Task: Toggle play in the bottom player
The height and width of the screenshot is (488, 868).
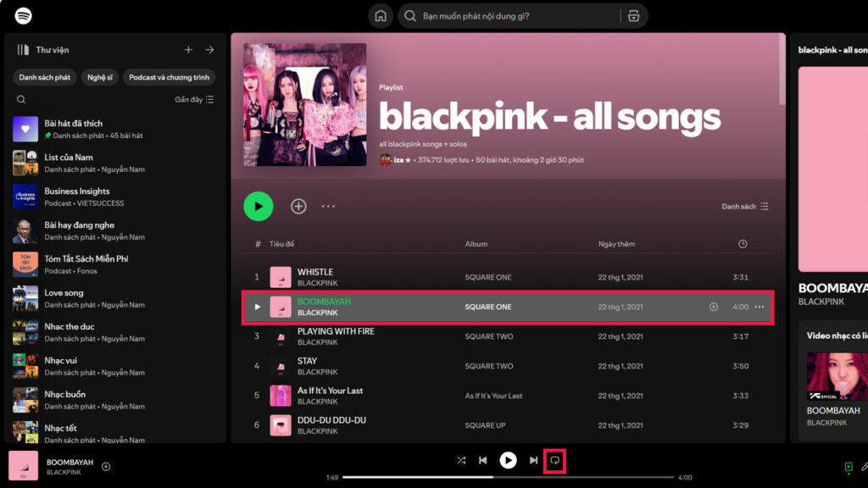Action: tap(508, 460)
